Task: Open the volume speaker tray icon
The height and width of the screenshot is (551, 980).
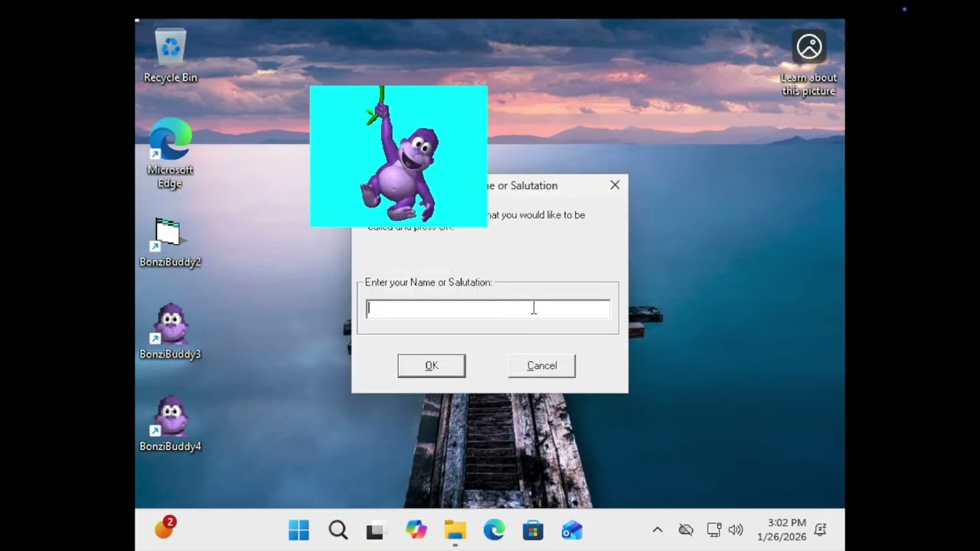Action: click(x=736, y=530)
